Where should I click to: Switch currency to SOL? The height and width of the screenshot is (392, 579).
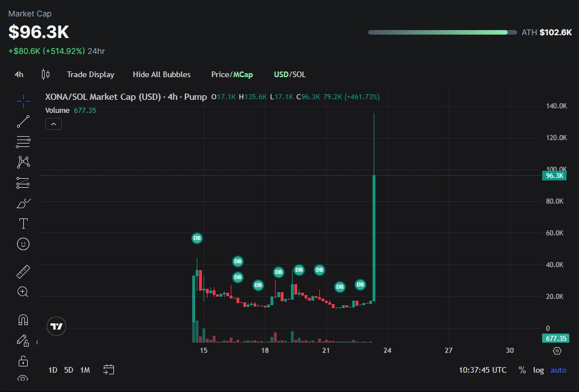tap(299, 75)
